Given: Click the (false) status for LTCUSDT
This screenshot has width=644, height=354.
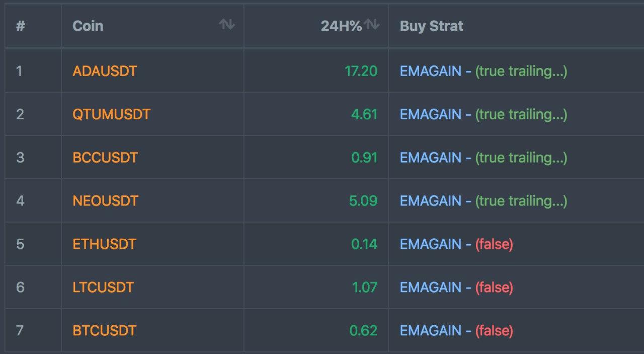Looking at the screenshot, I should point(494,288).
